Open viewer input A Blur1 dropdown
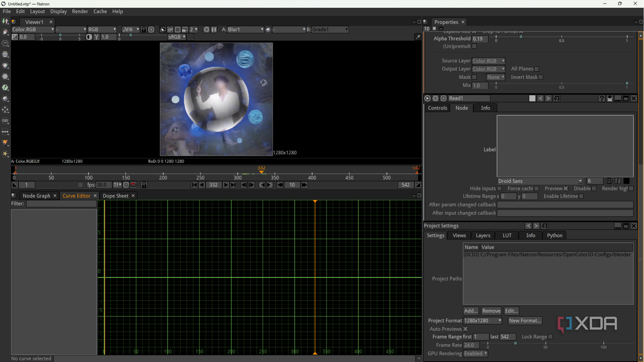The width and height of the screenshot is (644, 362). pos(246,30)
